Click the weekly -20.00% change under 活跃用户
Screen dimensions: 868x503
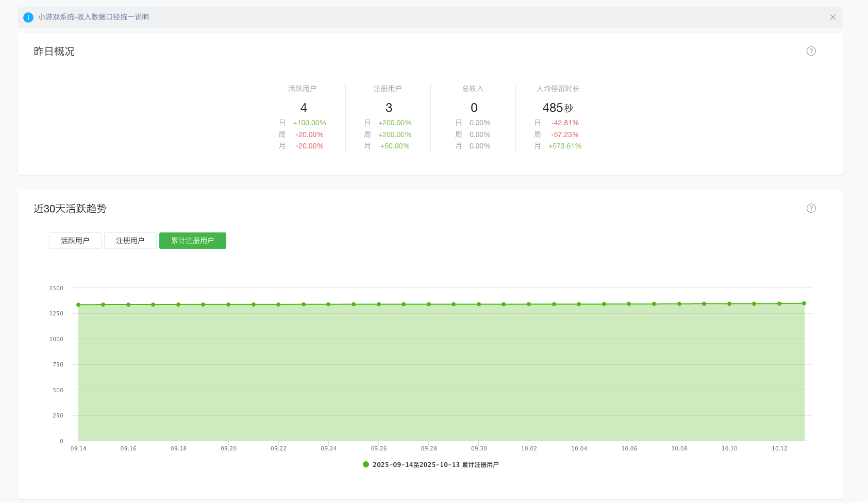(310, 135)
